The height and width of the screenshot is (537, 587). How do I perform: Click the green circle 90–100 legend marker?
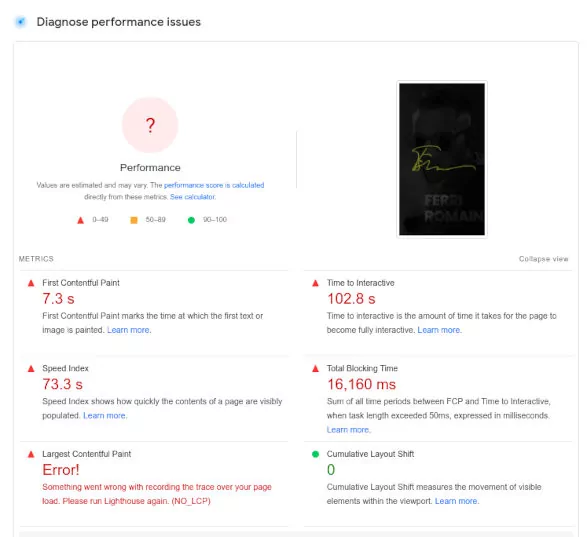point(191,220)
